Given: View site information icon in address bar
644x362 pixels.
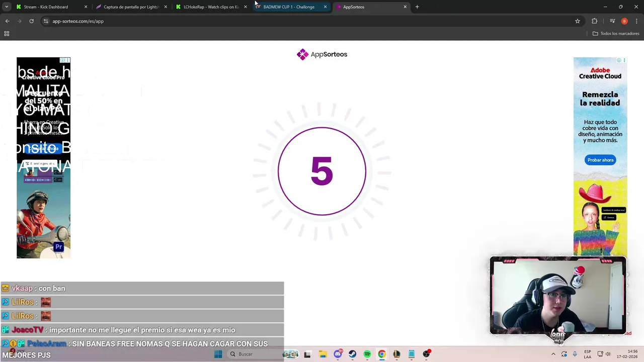Looking at the screenshot, I should [46, 21].
